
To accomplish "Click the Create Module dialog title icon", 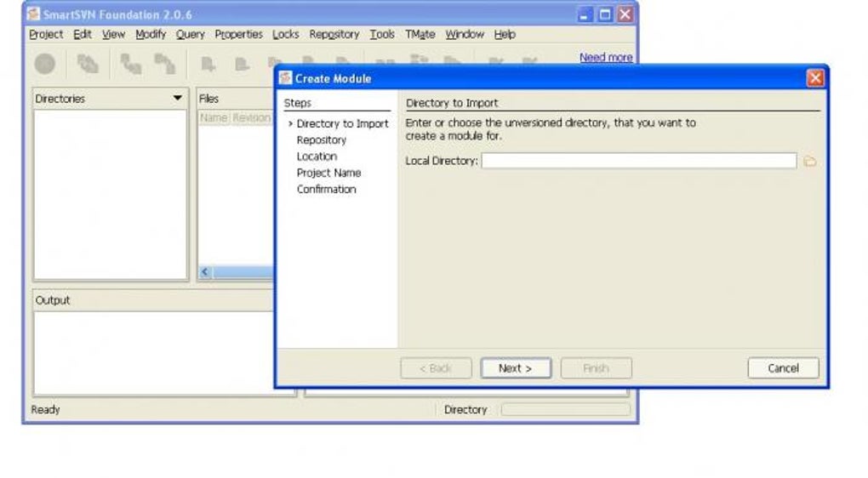I will (285, 78).
